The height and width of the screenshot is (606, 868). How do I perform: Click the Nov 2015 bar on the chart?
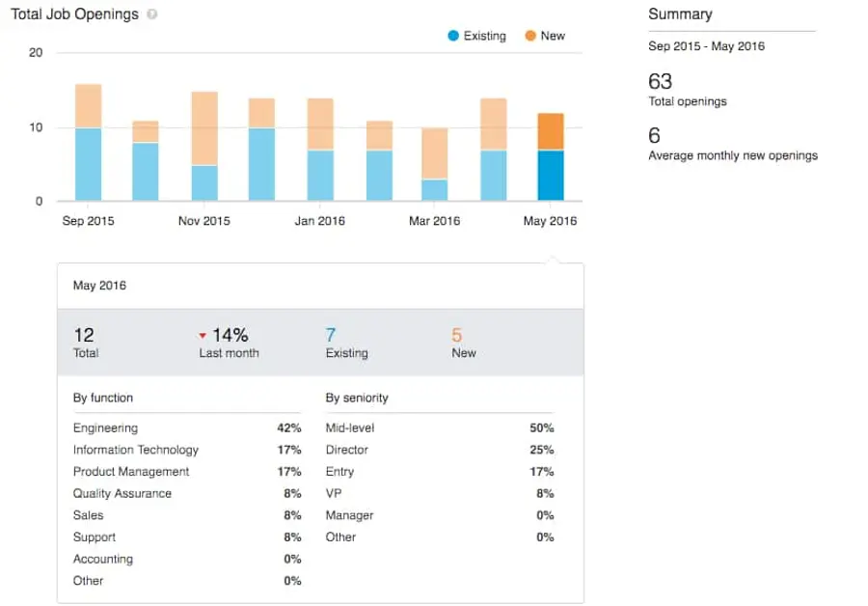point(203,145)
